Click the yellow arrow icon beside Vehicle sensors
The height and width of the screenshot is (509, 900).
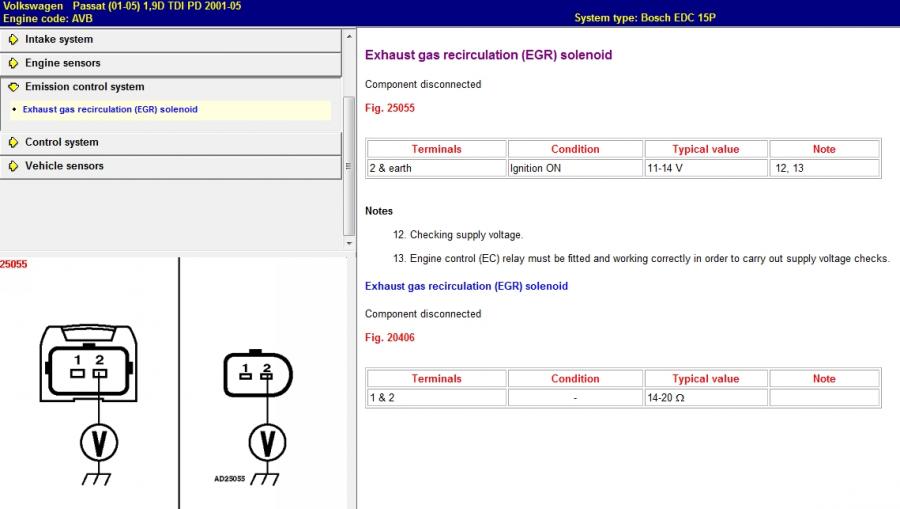(13, 166)
